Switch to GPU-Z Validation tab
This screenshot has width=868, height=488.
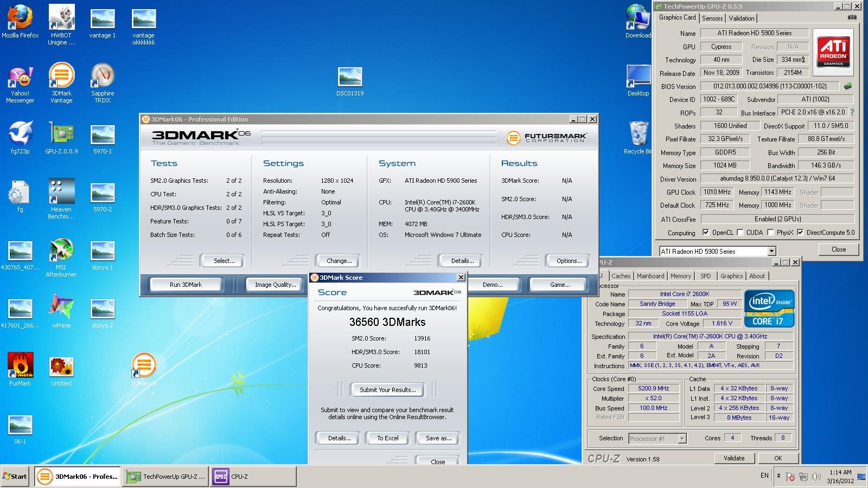[x=741, y=18]
